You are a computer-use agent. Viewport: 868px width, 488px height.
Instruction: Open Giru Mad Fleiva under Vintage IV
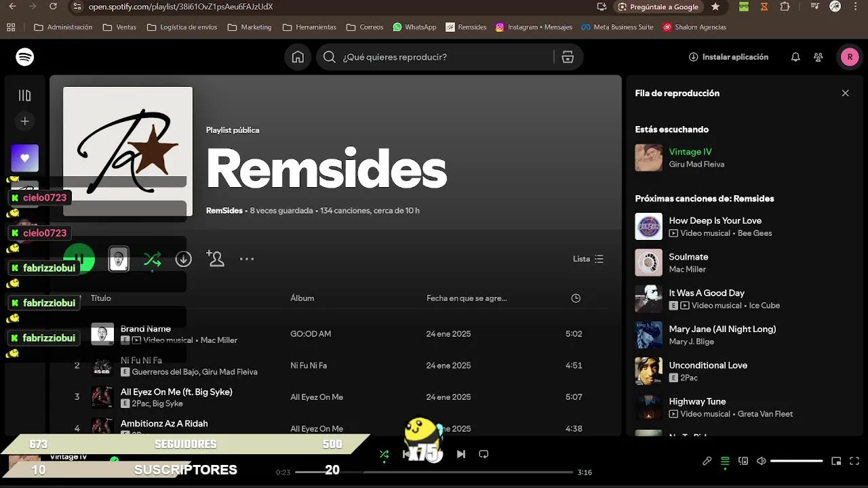[696, 165]
